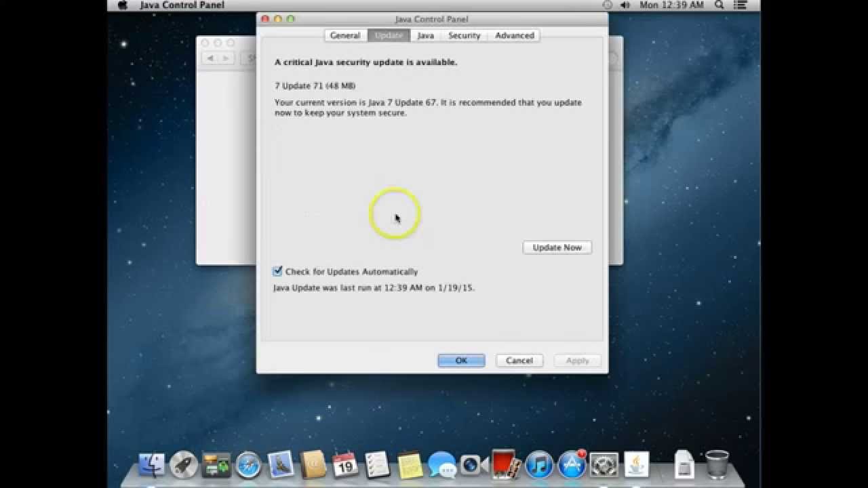868x488 pixels.
Task: Open Photo Booth icon in Dock
Action: click(507, 465)
